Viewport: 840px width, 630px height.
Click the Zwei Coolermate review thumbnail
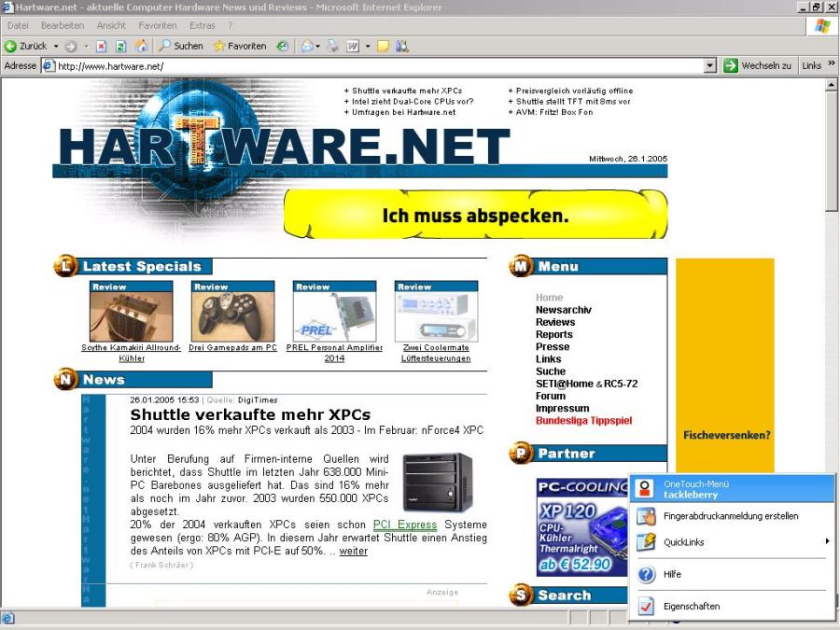click(x=436, y=311)
